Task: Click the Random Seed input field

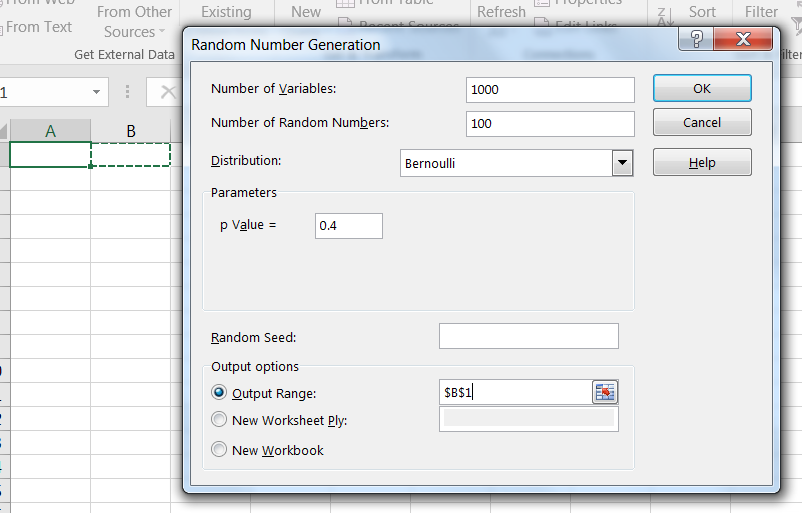Action: [528, 336]
